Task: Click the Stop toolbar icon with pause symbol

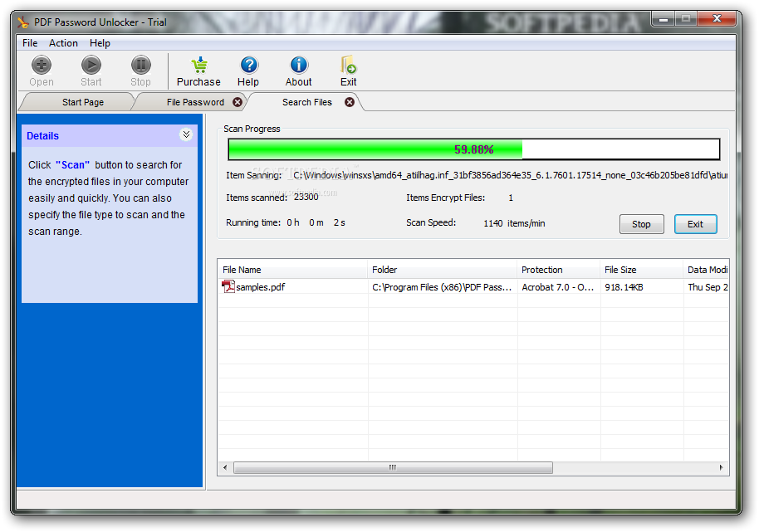Action: (141, 65)
